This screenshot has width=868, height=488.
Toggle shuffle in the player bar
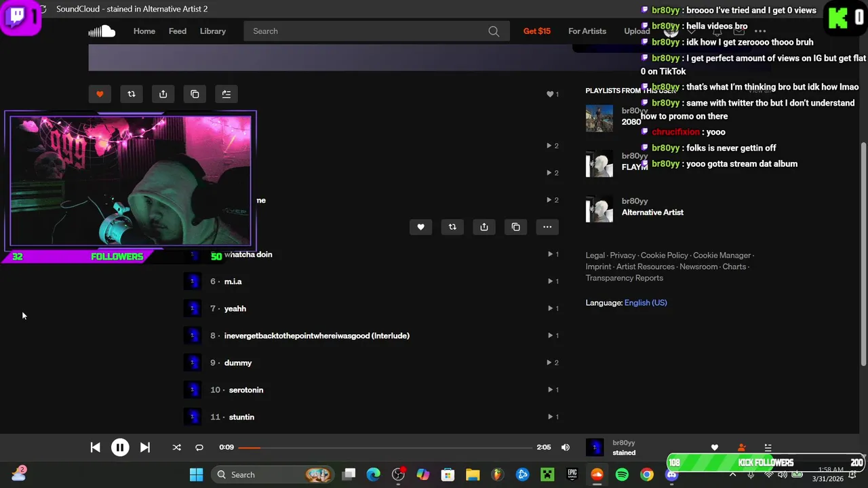point(176,447)
